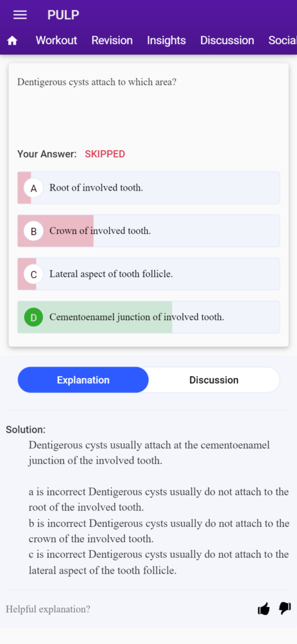Select option A circle badge
Screen dimensions: 297x644
(x=34, y=187)
